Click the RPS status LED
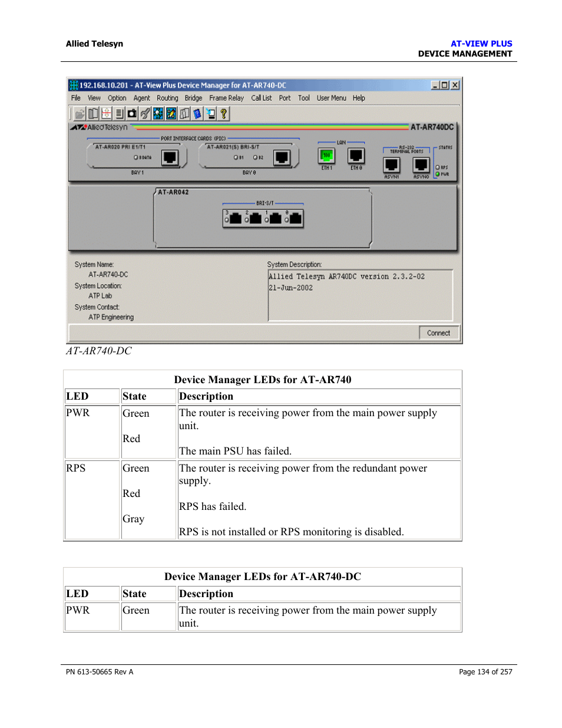Screen dimensions: 562x728 click(x=438, y=167)
